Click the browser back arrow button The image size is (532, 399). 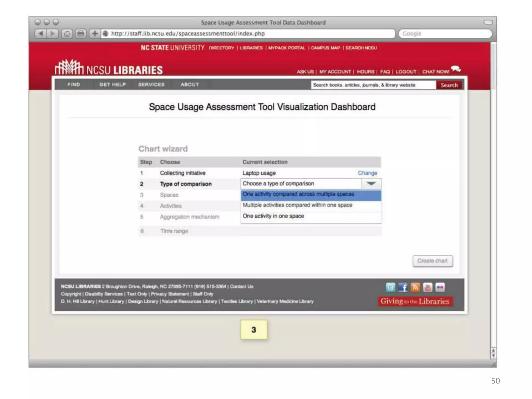point(41,34)
